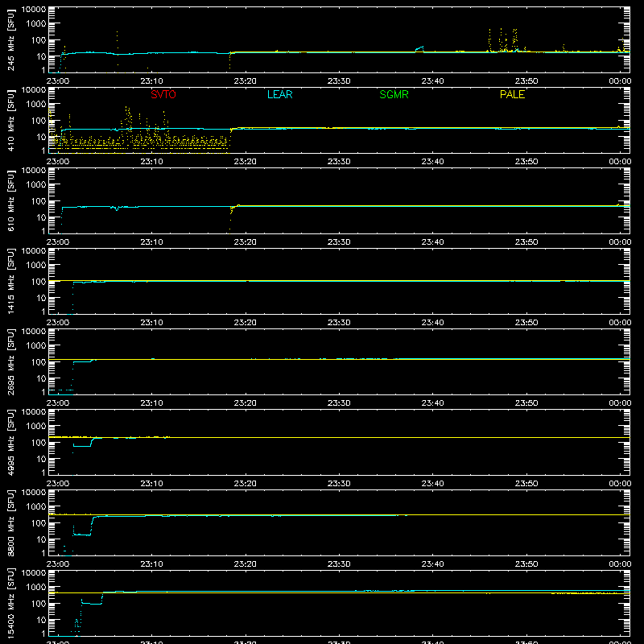Click 23:20 time label below 410 MHz plot

[x=246, y=162]
